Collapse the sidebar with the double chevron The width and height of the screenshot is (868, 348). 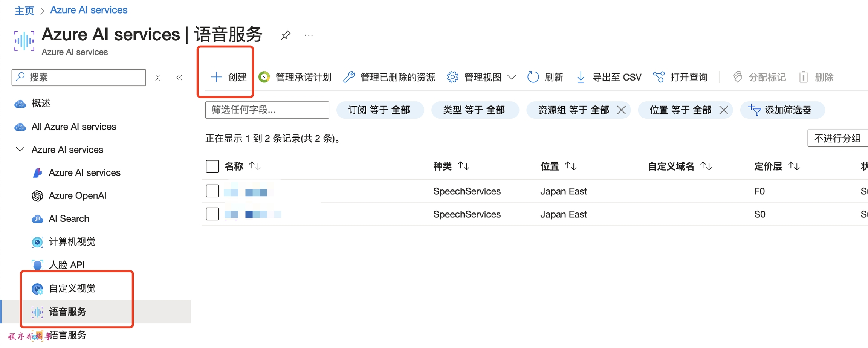(179, 78)
